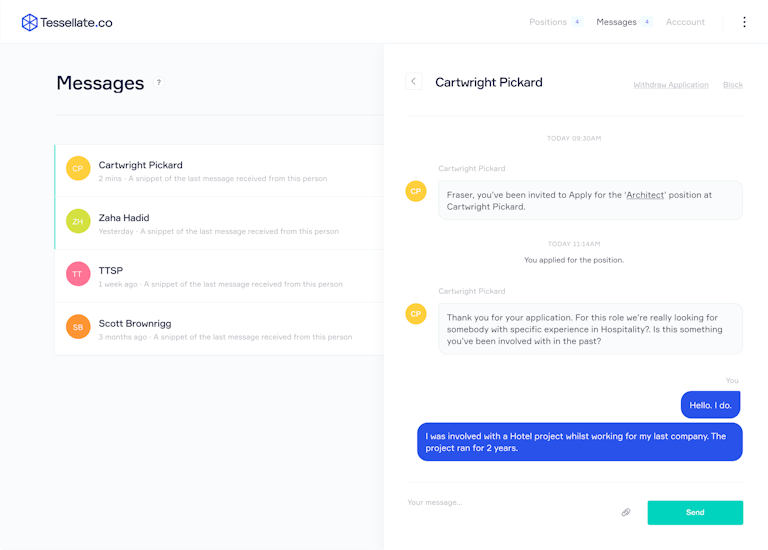Click the green ZH avatar for Zaha Hadid

point(78,221)
